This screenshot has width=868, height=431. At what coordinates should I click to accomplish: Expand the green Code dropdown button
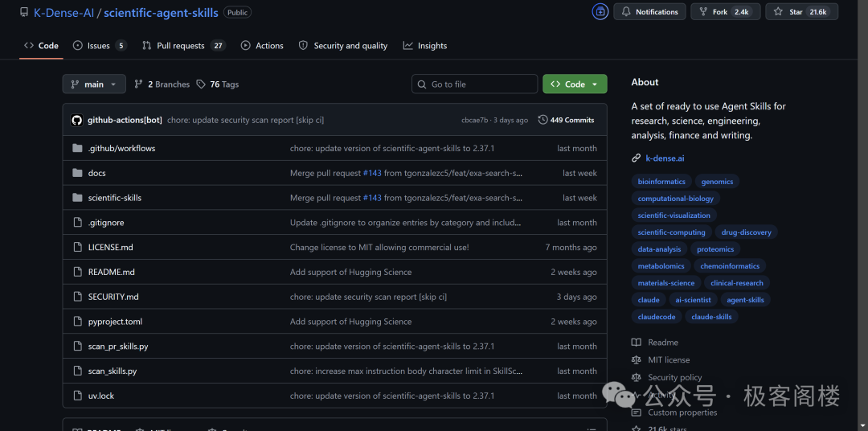pos(575,84)
